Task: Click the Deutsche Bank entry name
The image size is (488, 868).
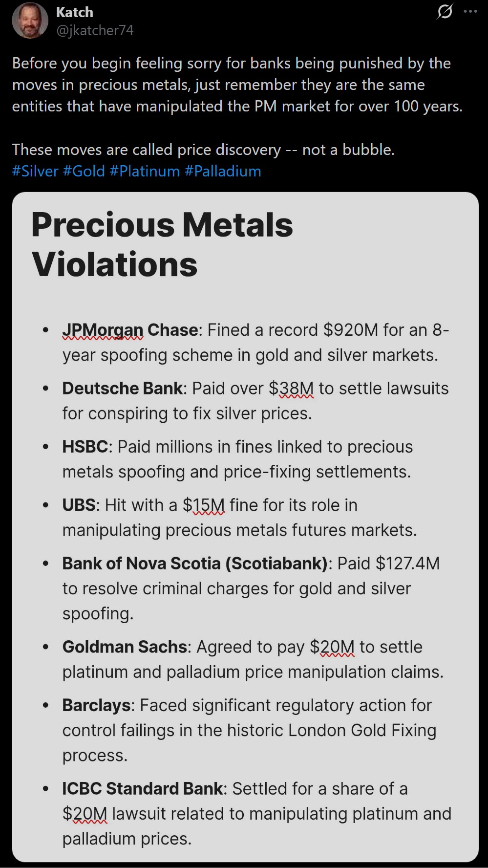Action: pos(122,388)
